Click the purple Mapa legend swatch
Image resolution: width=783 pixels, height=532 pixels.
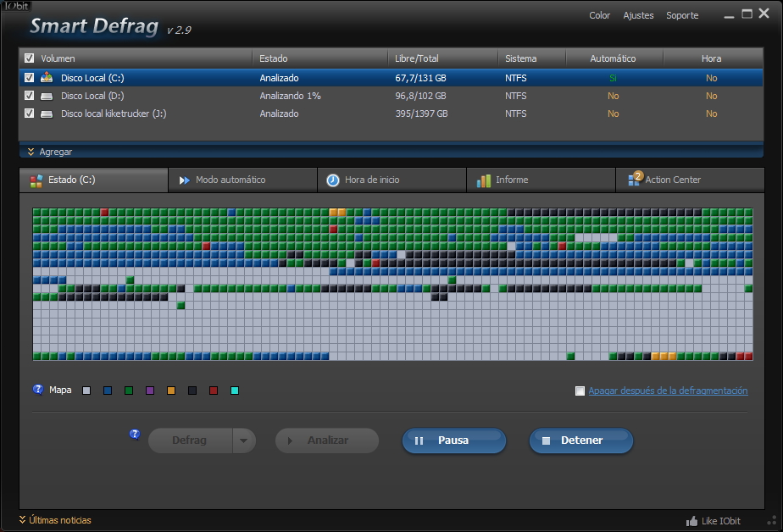tap(150, 391)
